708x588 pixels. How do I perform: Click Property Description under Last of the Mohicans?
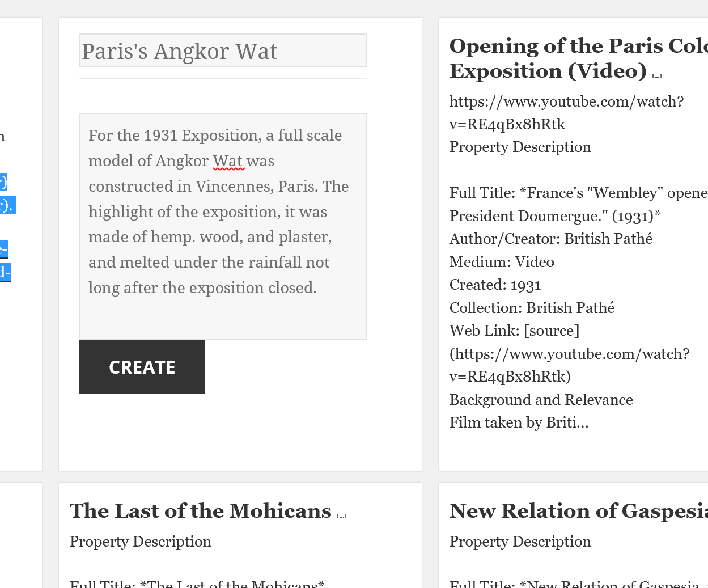tap(141, 542)
